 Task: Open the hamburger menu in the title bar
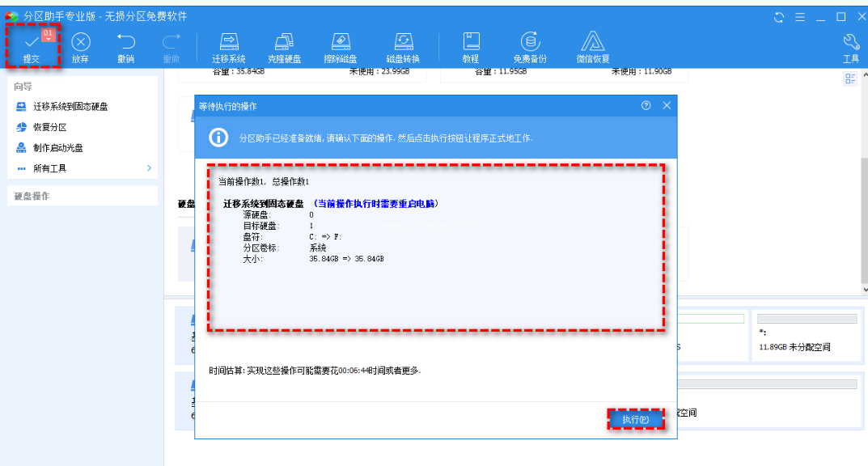point(799,16)
